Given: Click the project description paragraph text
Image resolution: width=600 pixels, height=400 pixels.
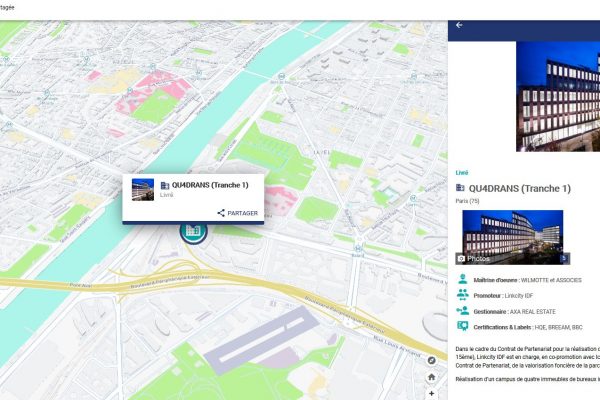Looking at the screenshot, I should pyautogui.click(x=525, y=358).
